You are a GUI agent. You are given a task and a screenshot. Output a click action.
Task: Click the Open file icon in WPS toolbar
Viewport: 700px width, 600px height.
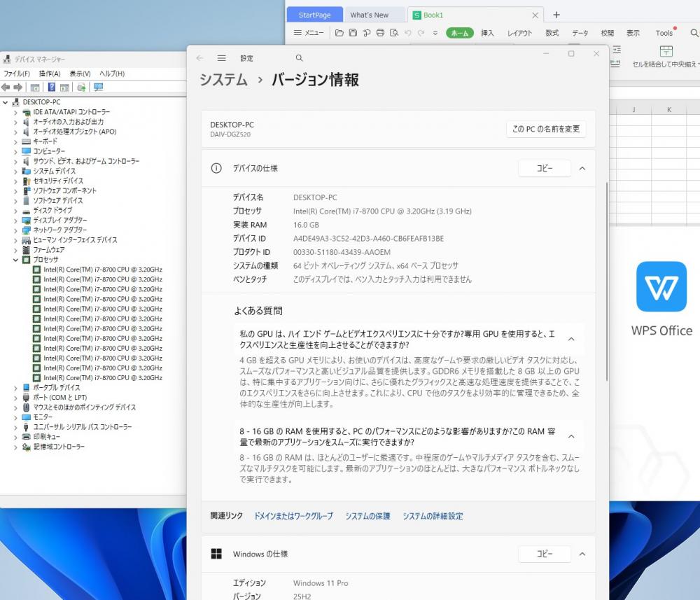[339, 33]
